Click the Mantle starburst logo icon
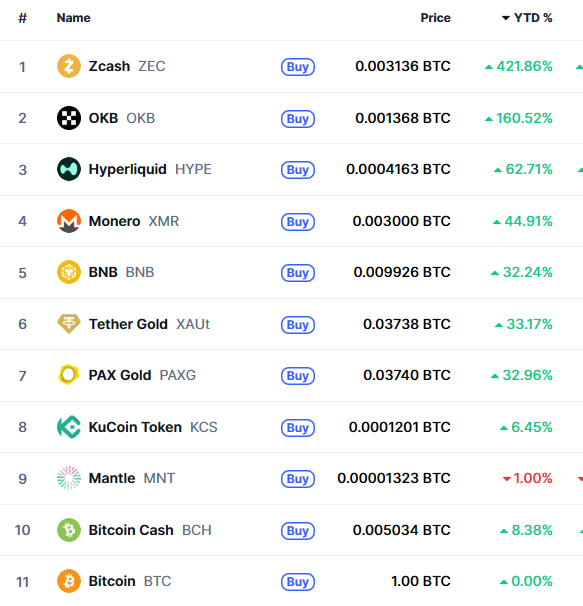 pyautogui.click(x=69, y=478)
